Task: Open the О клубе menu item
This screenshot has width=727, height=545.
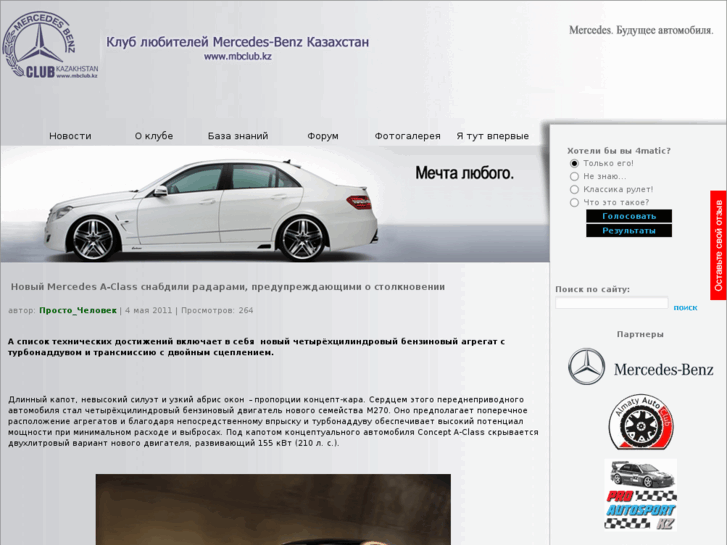Action: (154, 136)
